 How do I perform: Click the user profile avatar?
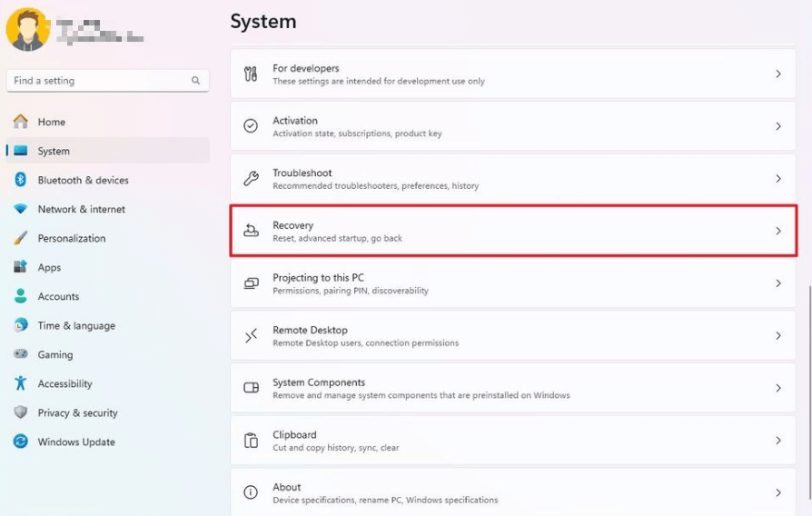coord(27,30)
